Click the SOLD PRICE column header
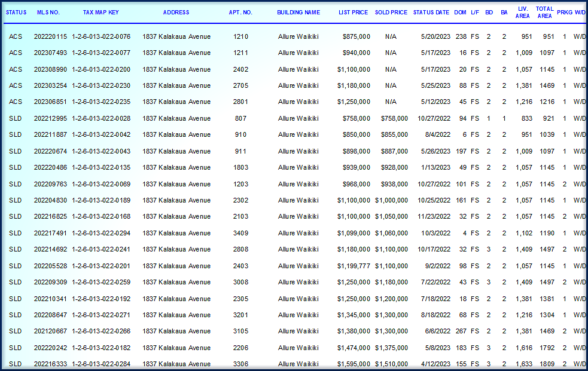 pos(391,13)
